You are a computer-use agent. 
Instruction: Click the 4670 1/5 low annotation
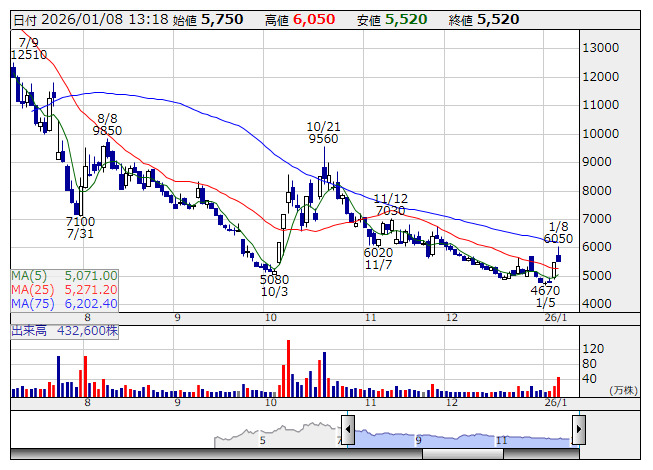click(545, 296)
